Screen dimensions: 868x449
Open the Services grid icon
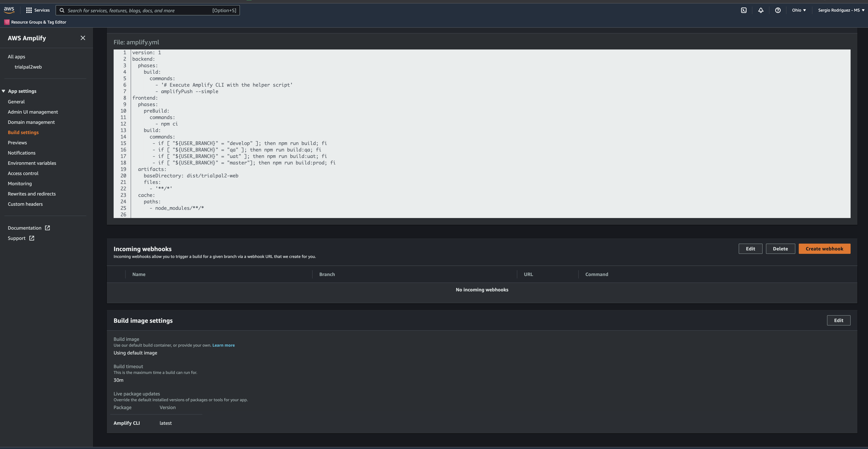pos(29,10)
